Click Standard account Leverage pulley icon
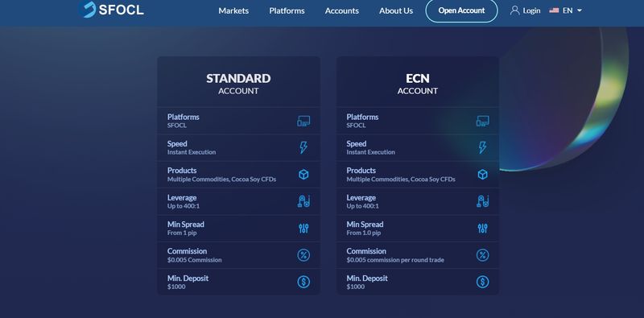 (303, 201)
